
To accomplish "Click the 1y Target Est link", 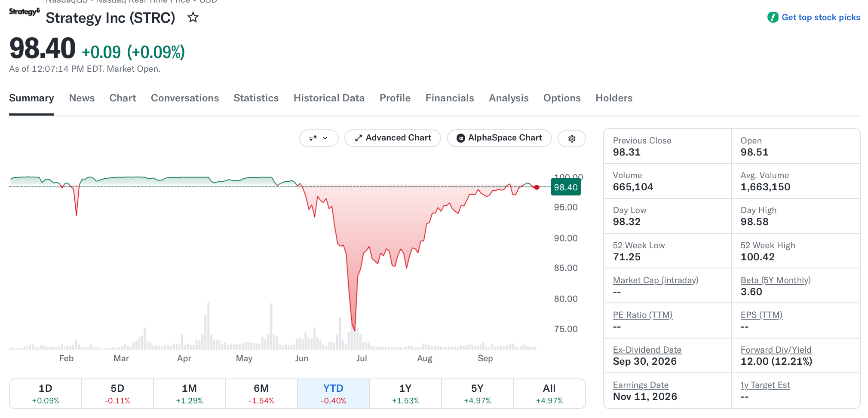I will [765, 385].
